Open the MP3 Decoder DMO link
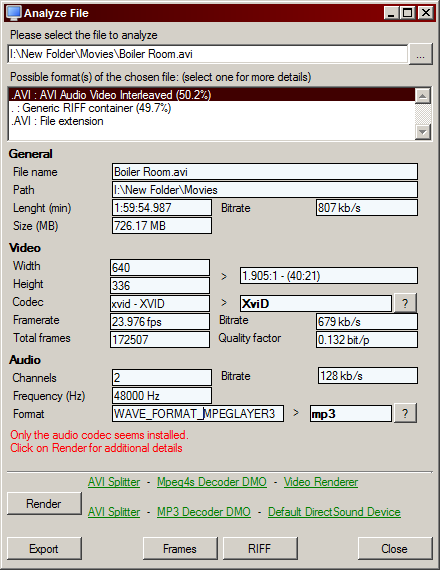 [204, 512]
